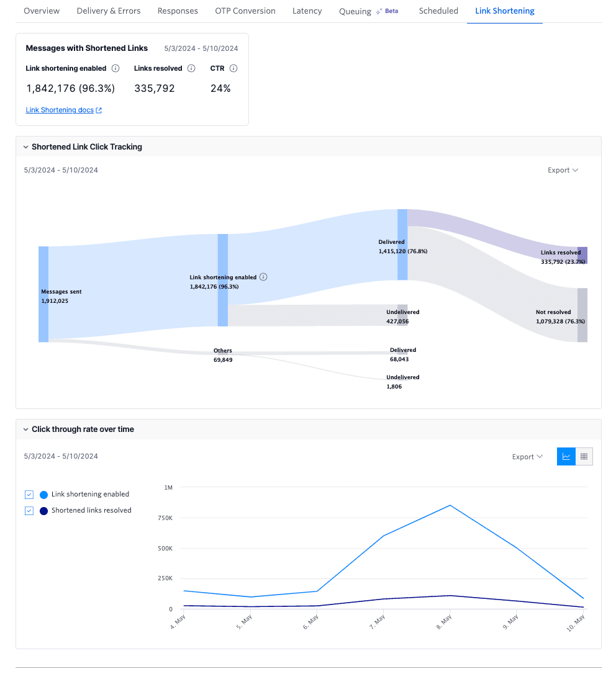Select the line chart view icon
The width and height of the screenshot is (616, 674).
click(566, 456)
